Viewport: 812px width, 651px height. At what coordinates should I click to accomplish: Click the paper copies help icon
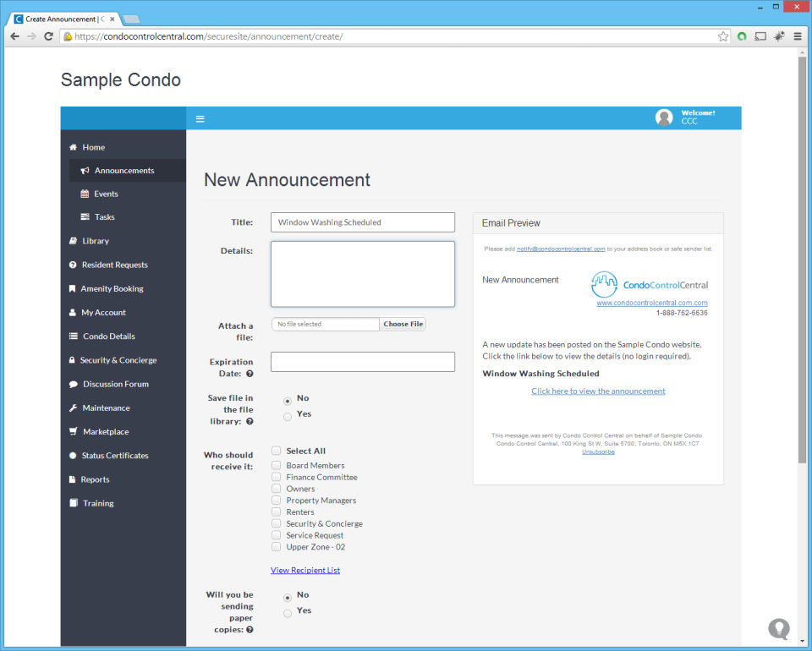(250, 630)
